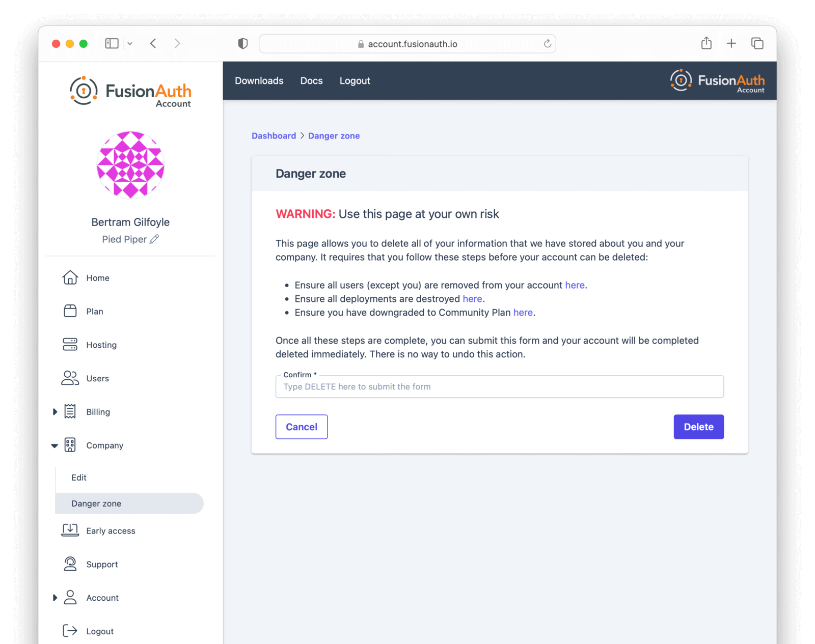Reload the page with the refresh icon
The width and height of the screenshot is (815, 644).
tap(547, 44)
